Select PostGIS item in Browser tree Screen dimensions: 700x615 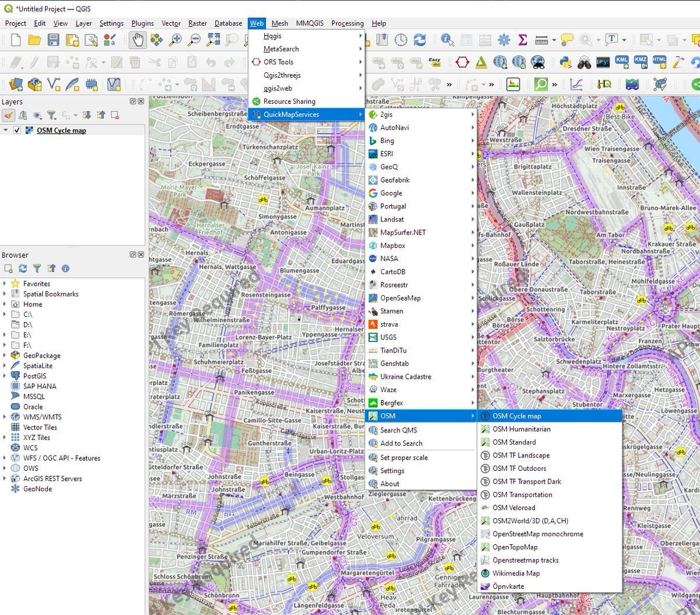click(34, 376)
